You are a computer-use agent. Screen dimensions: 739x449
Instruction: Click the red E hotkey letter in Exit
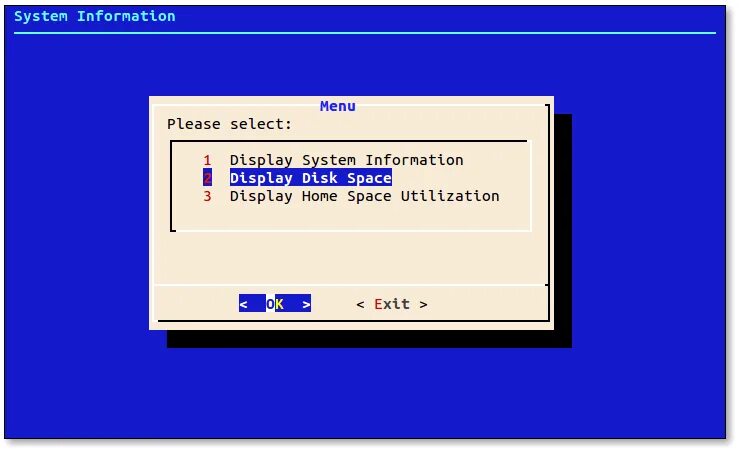coord(378,304)
